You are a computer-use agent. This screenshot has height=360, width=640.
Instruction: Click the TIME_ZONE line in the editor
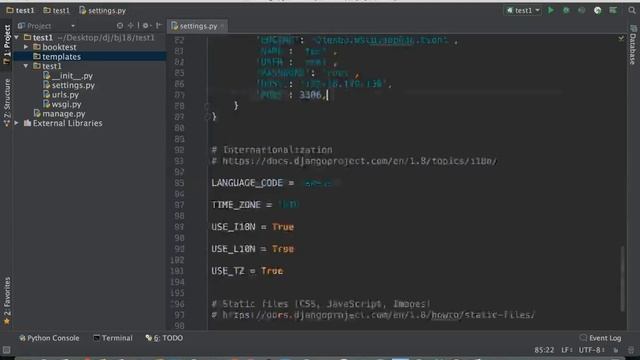point(256,205)
